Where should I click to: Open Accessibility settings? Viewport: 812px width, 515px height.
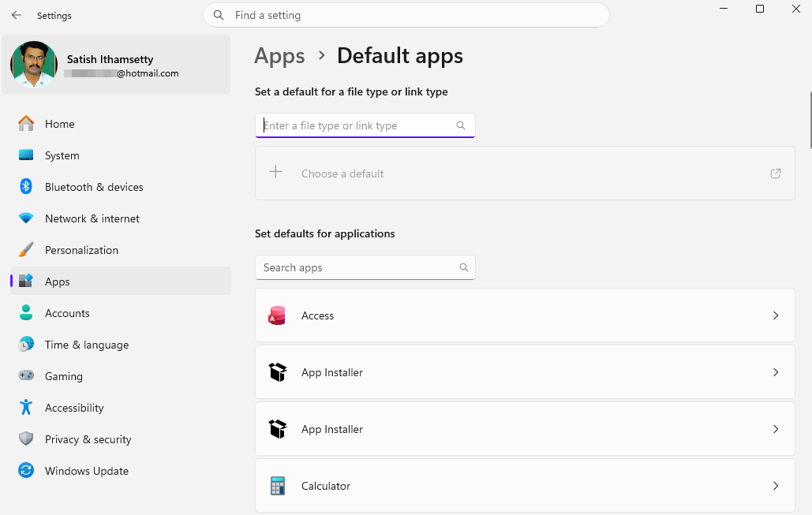pos(120,408)
